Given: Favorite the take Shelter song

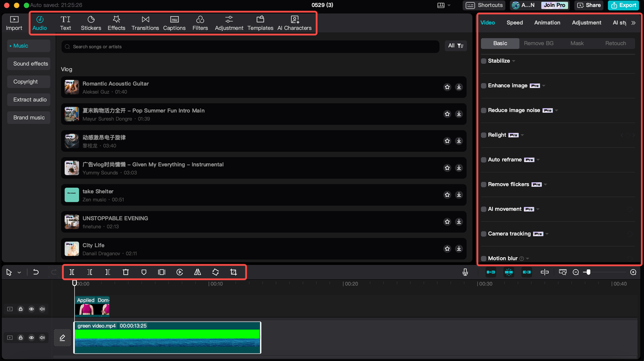Looking at the screenshot, I should [447, 195].
